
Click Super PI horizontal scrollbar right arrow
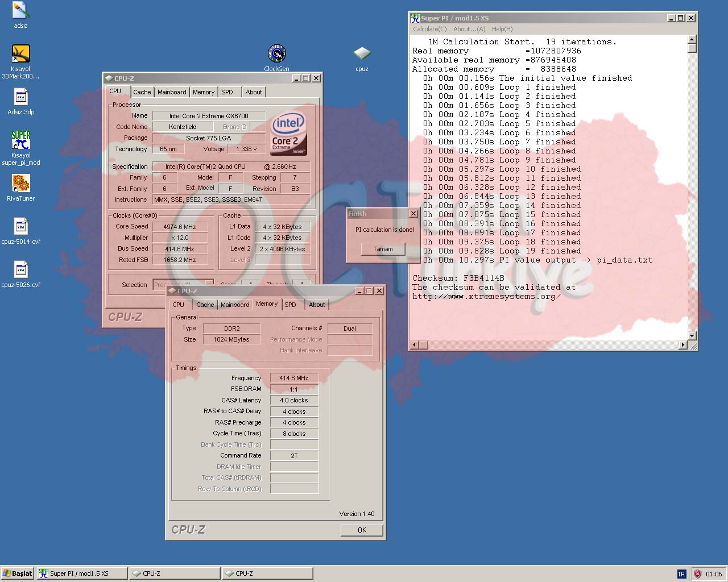(683, 344)
